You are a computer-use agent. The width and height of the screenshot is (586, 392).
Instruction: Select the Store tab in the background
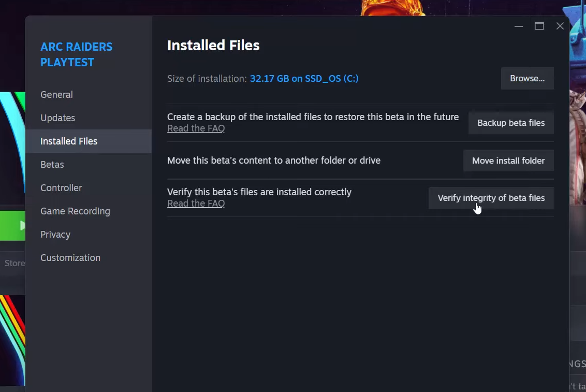click(x=14, y=263)
